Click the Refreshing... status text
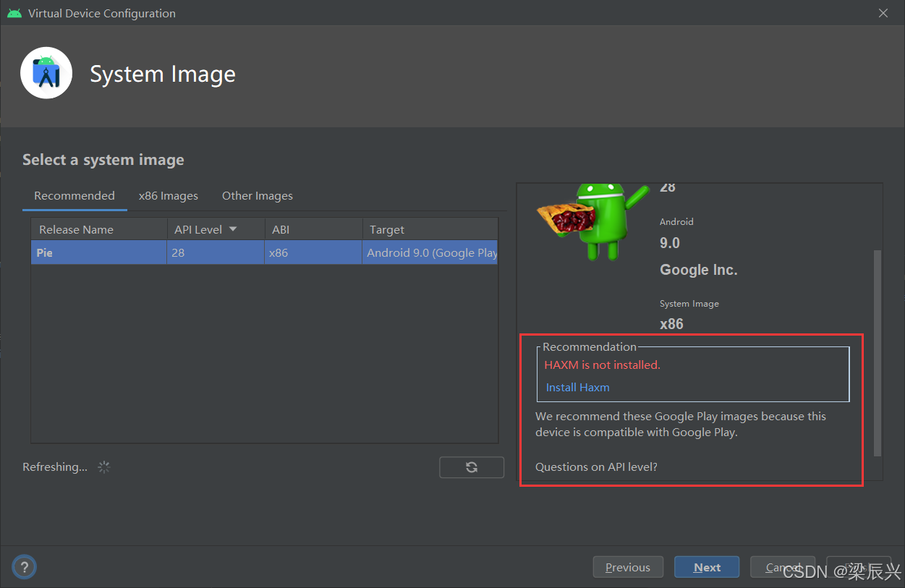 click(x=55, y=467)
